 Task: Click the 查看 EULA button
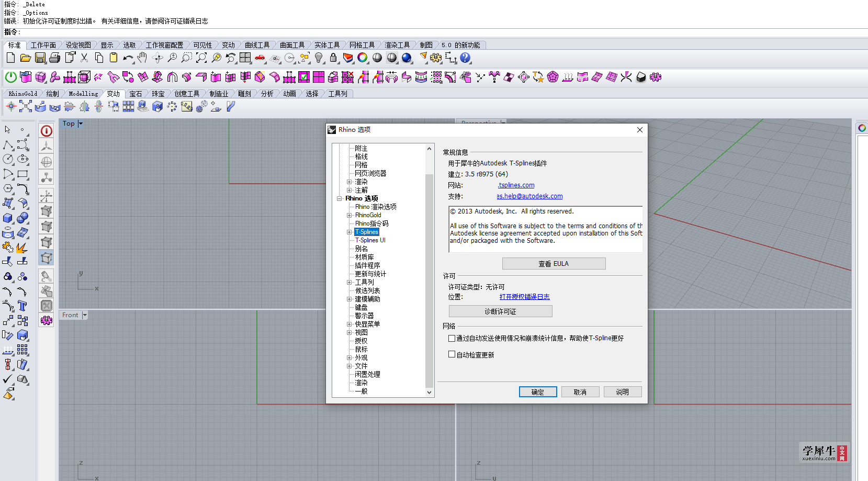[x=554, y=264]
